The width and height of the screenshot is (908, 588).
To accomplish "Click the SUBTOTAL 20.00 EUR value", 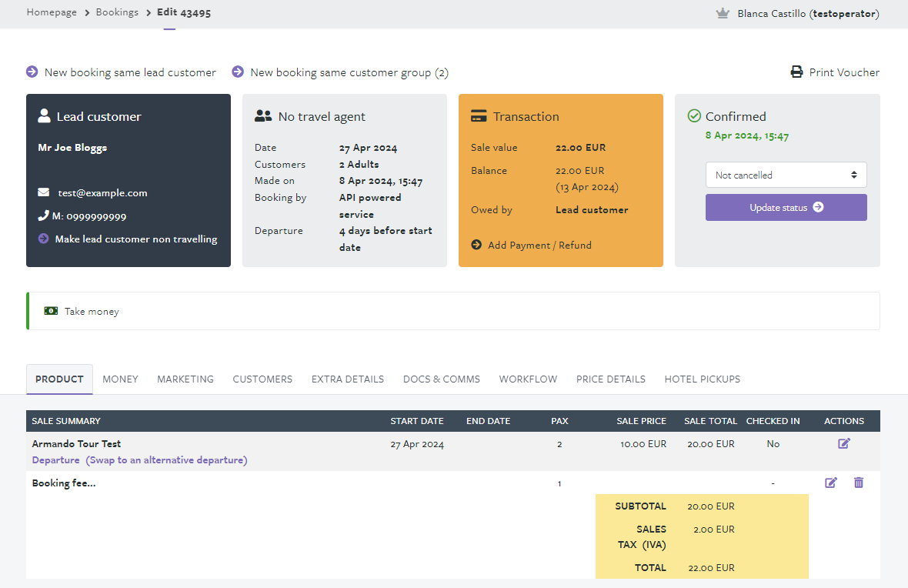I will tap(711, 506).
